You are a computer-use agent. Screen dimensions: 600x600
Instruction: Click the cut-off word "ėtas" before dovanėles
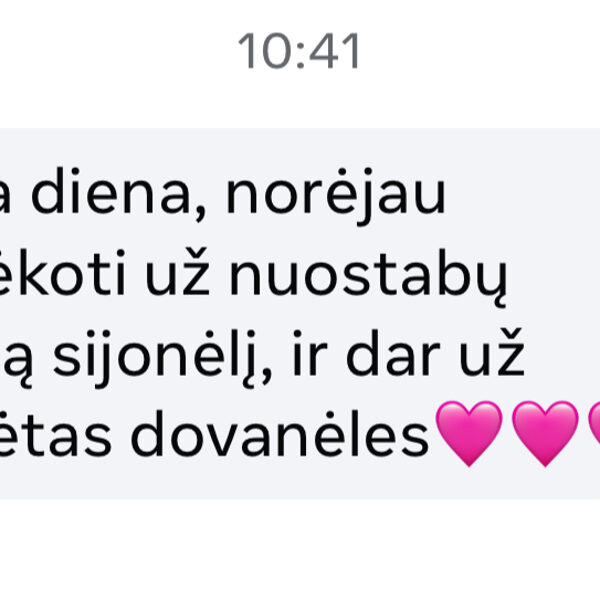pyautogui.click(x=56, y=433)
